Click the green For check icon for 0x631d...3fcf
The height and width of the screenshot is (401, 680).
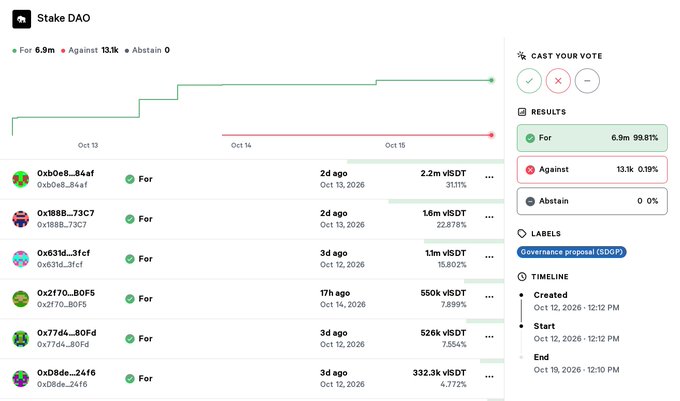pyautogui.click(x=130, y=259)
